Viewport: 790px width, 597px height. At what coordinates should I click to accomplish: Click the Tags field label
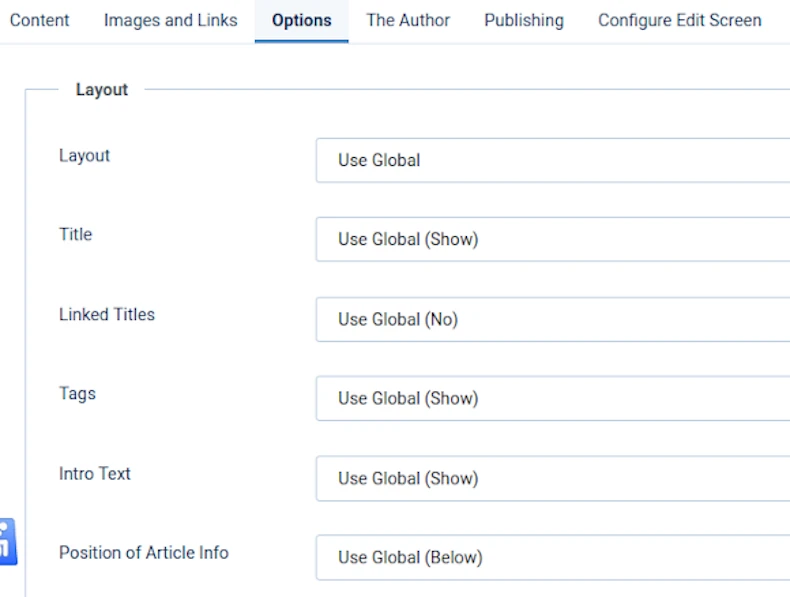coord(77,393)
